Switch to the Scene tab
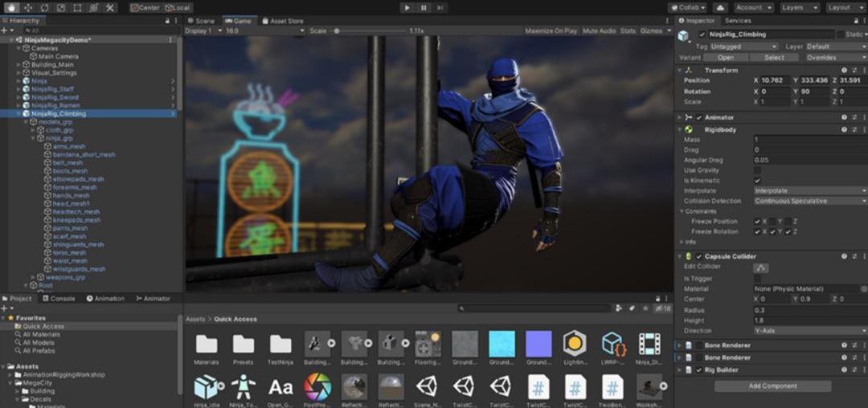Viewport: 868px width, 408px height. pyautogui.click(x=201, y=21)
